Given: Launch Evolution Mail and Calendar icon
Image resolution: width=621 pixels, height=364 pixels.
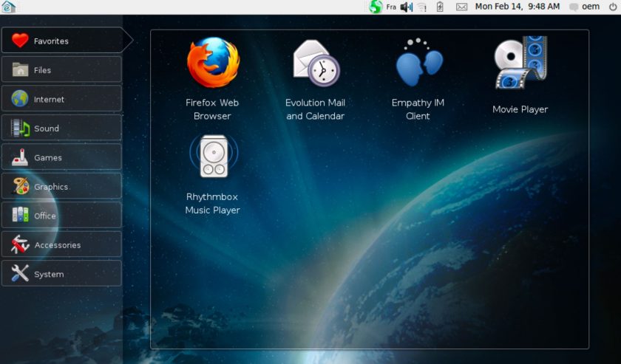Looking at the screenshot, I should (x=316, y=63).
